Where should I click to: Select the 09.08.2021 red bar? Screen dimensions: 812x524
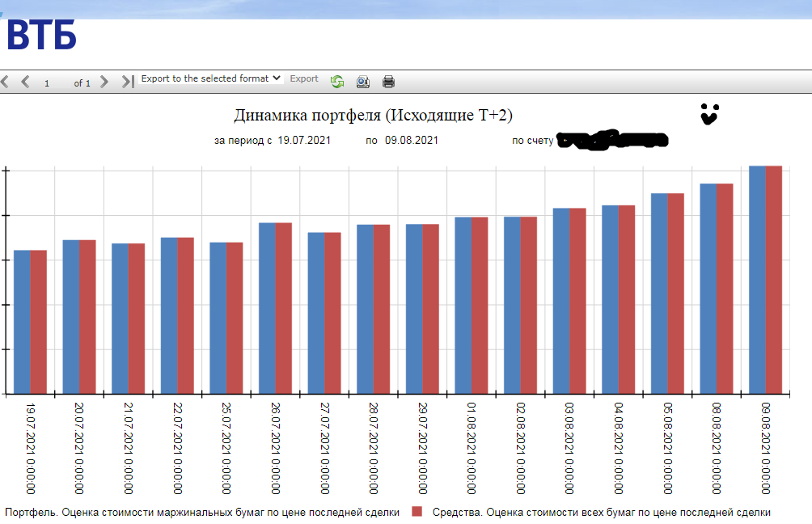point(774,280)
